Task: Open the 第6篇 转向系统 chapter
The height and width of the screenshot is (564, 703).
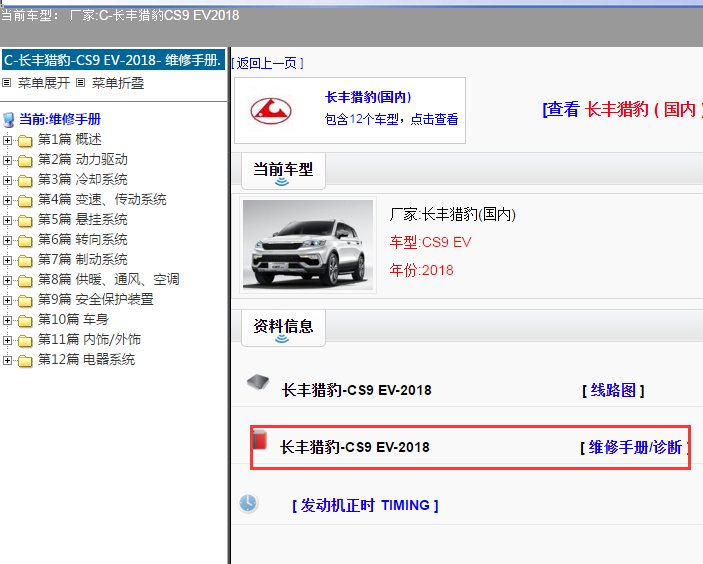Action: (x=82, y=239)
